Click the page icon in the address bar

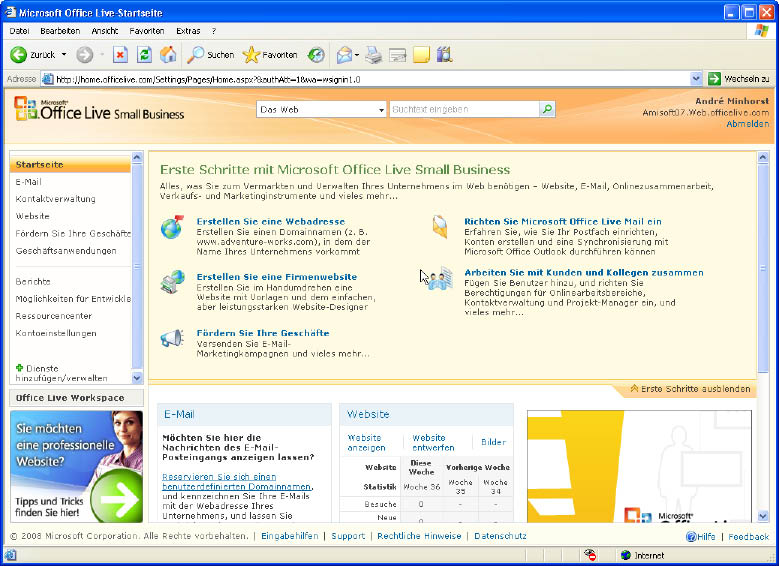coord(48,79)
